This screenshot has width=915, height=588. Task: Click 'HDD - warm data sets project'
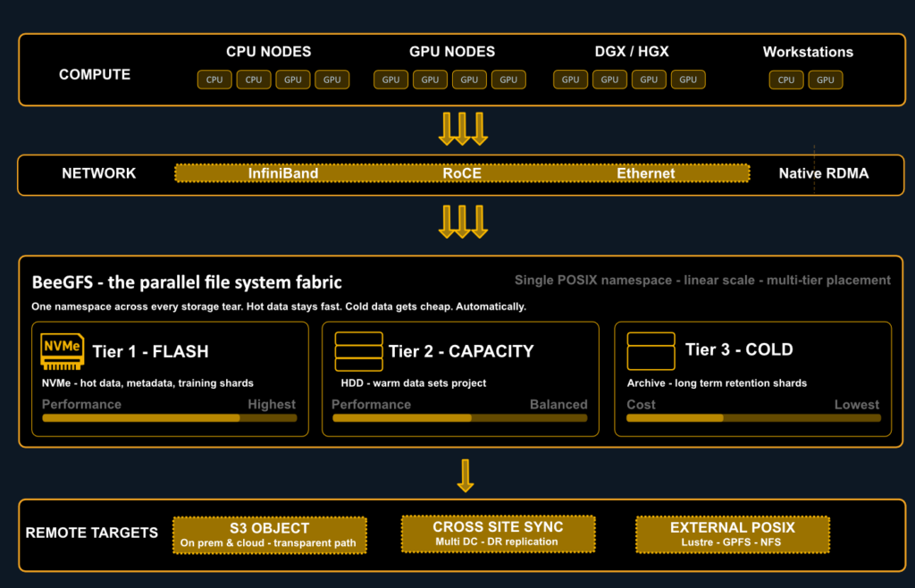click(x=414, y=383)
